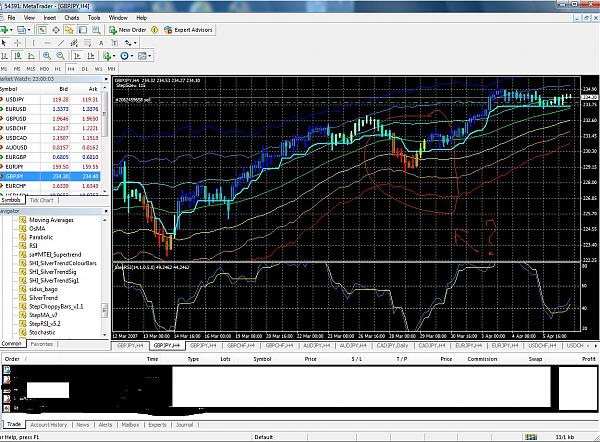Close the Navigator panel

tap(106, 211)
